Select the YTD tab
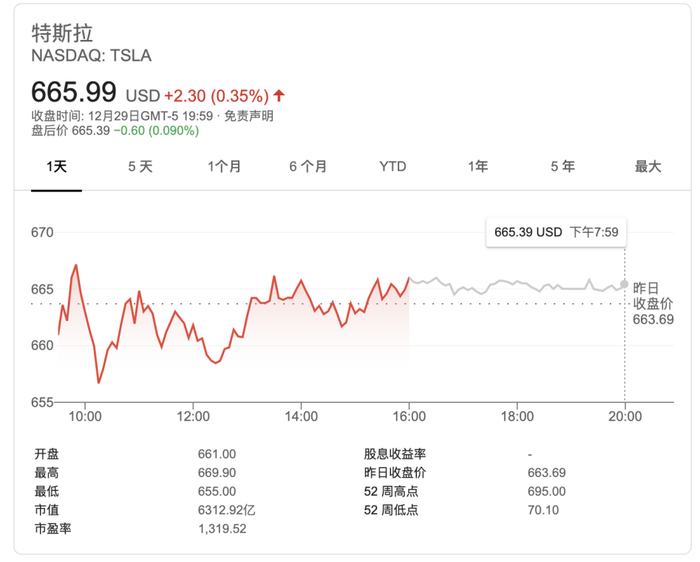 tap(393, 167)
